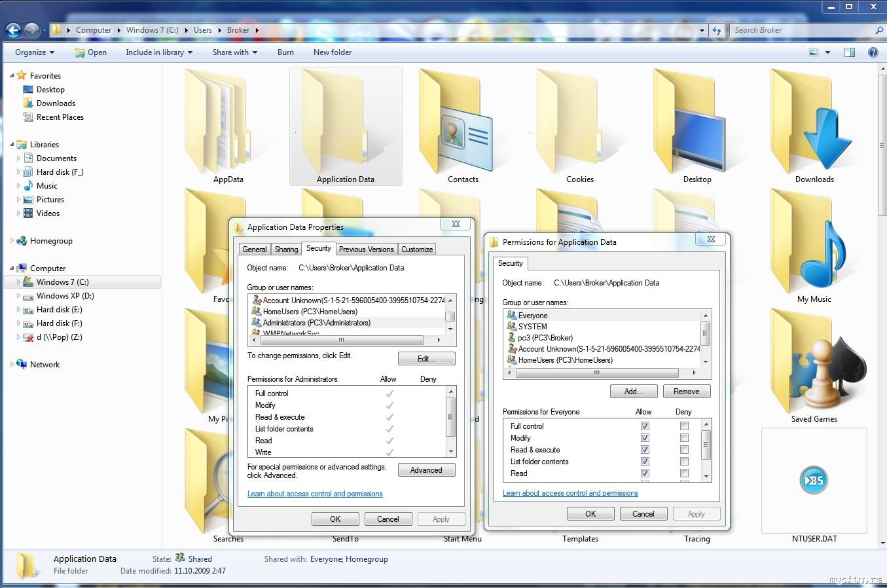Image resolution: width=887 pixels, height=588 pixels.
Task: Switch to the General tab in Properties
Action: pyautogui.click(x=255, y=249)
